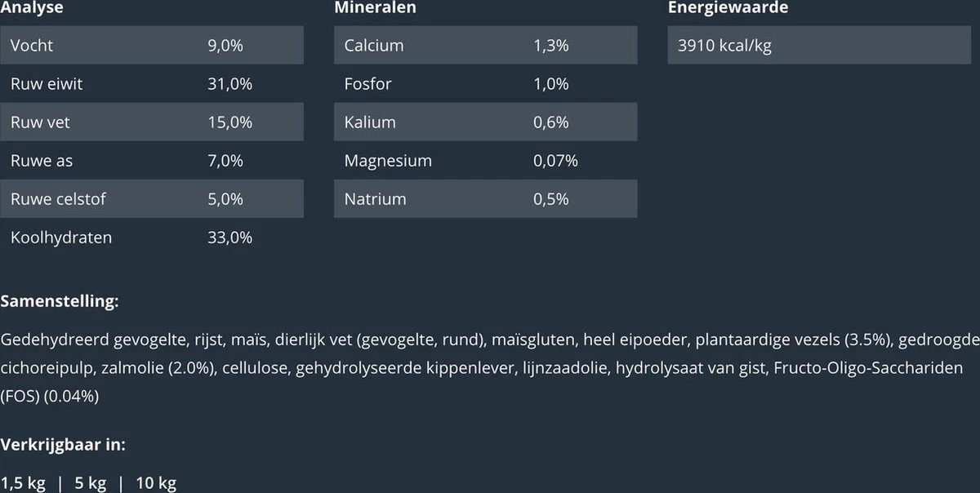Select the 1,5 kg size option
Viewport: 980px width, 493px height.
[23, 483]
